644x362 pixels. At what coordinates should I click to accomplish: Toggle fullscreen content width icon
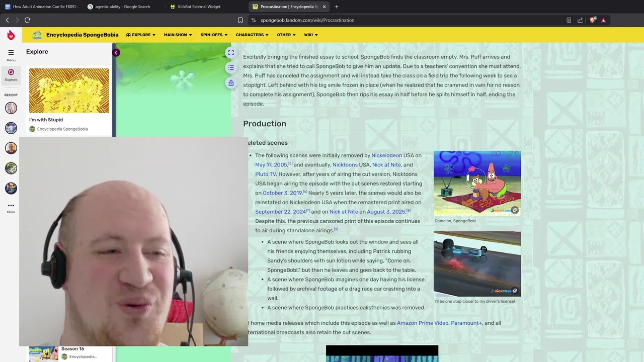[x=231, y=53]
